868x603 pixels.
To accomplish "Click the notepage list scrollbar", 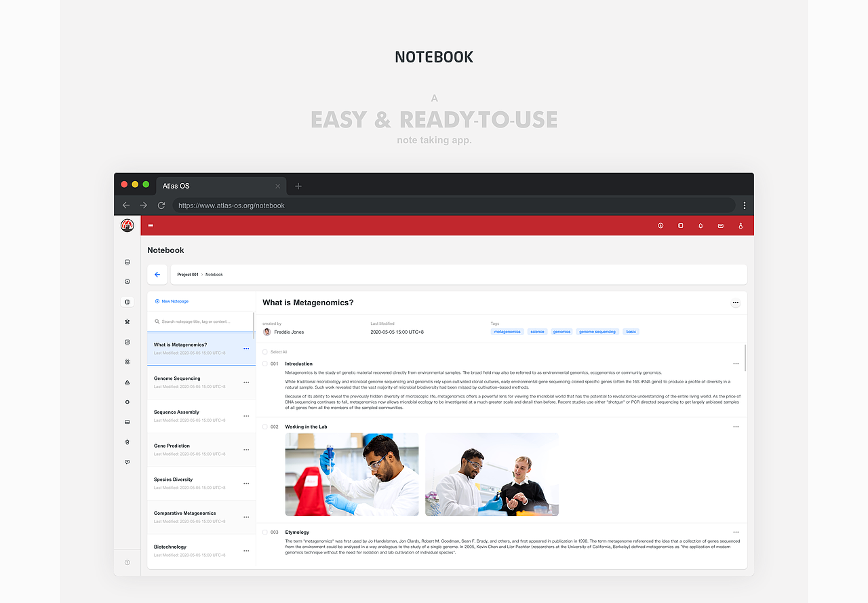I will (254, 324).
